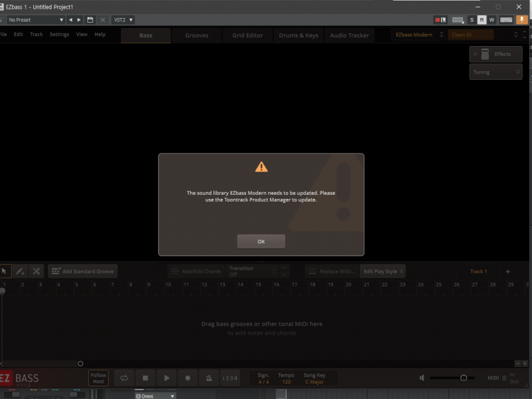The width and height of the screenshot is (532, 399).
Task: Select previous preset arrow
Action: click(x=70, y=20)
